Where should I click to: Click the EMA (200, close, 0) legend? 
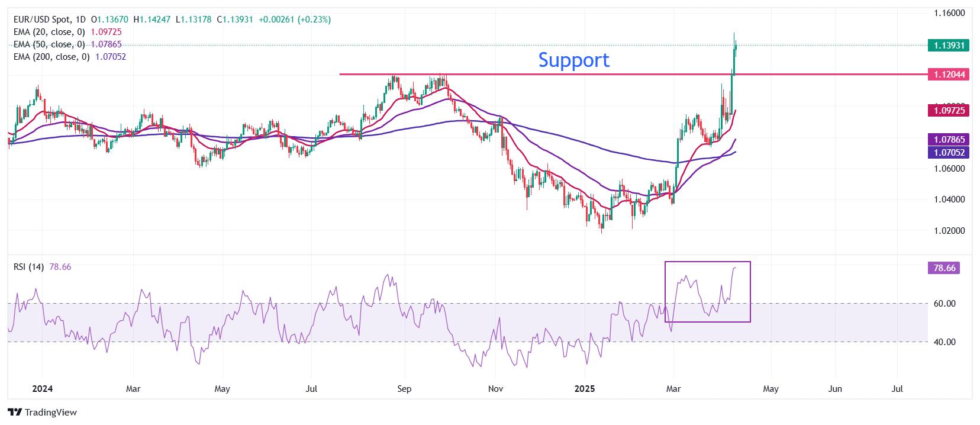(51, 57)
